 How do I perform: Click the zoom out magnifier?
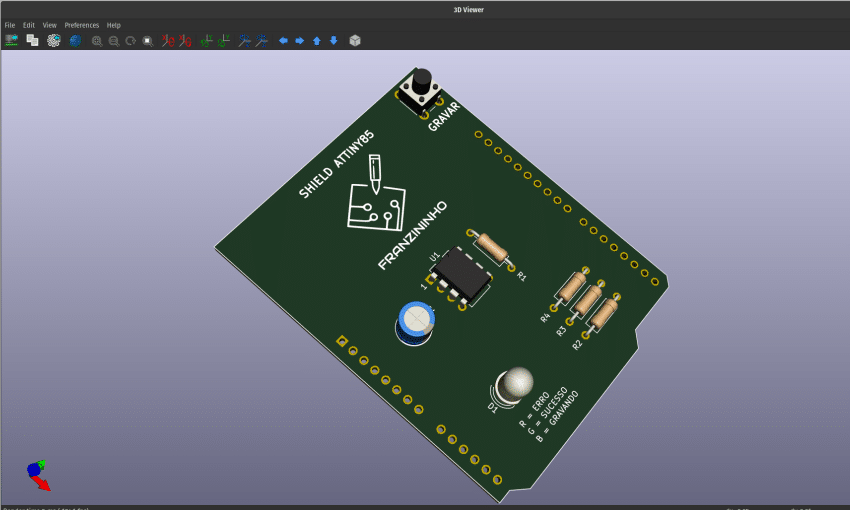[x=114, y=41]
